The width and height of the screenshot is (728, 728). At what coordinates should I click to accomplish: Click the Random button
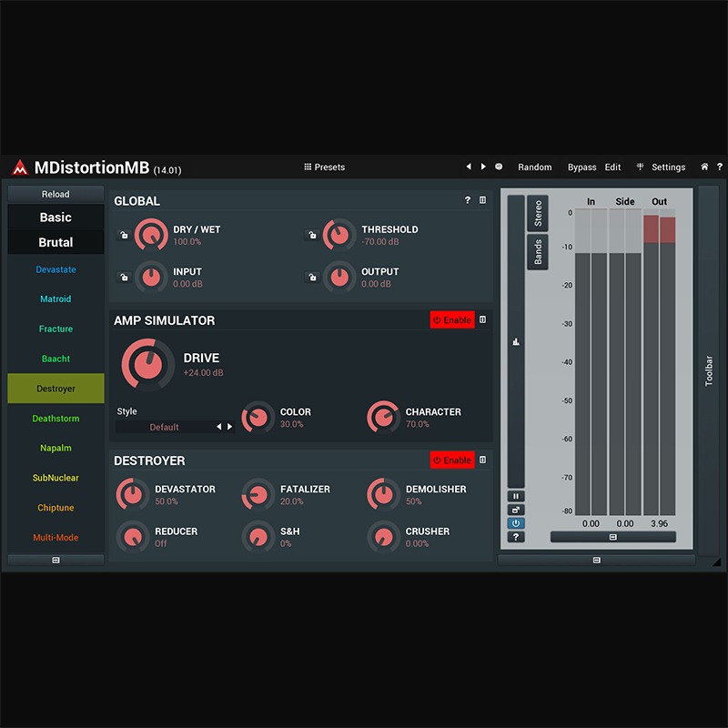tap(535, 167)
